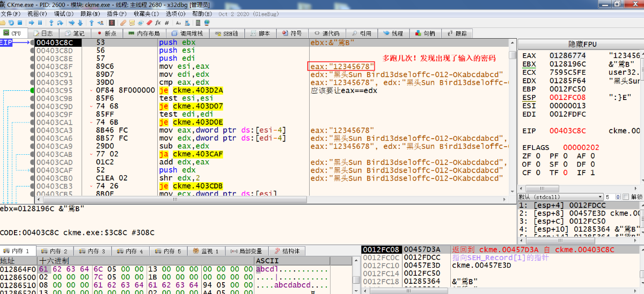This screenshot has height=294, width=644.
Task: Select the 内存 2 dump tab
Action: pos(55,251)
